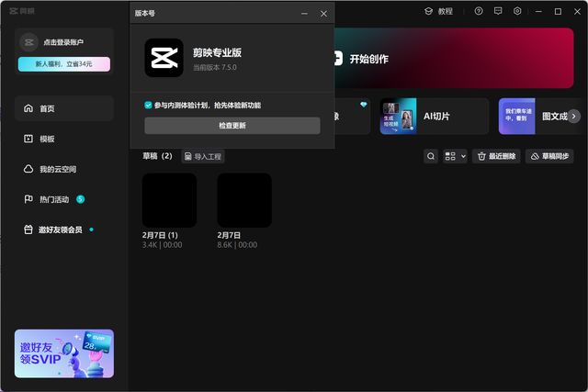
Task: Open Templates (模板) in sidebar
Action: tap(64, 139)
